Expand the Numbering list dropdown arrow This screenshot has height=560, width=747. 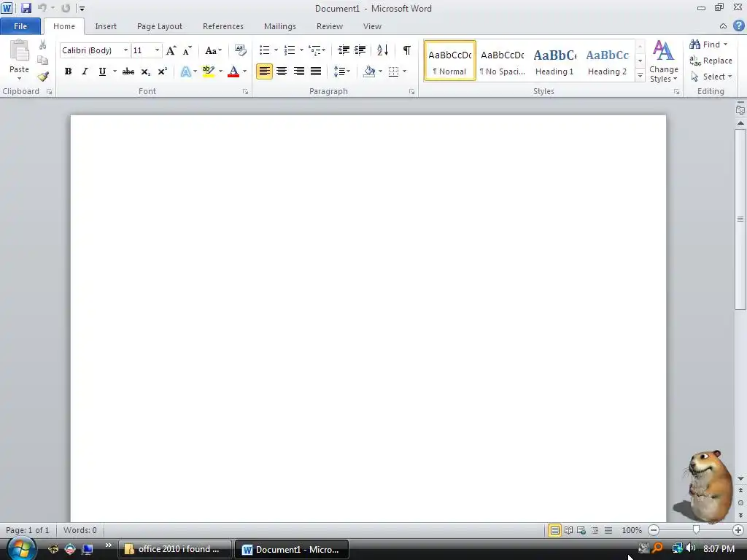click(301, 50)
